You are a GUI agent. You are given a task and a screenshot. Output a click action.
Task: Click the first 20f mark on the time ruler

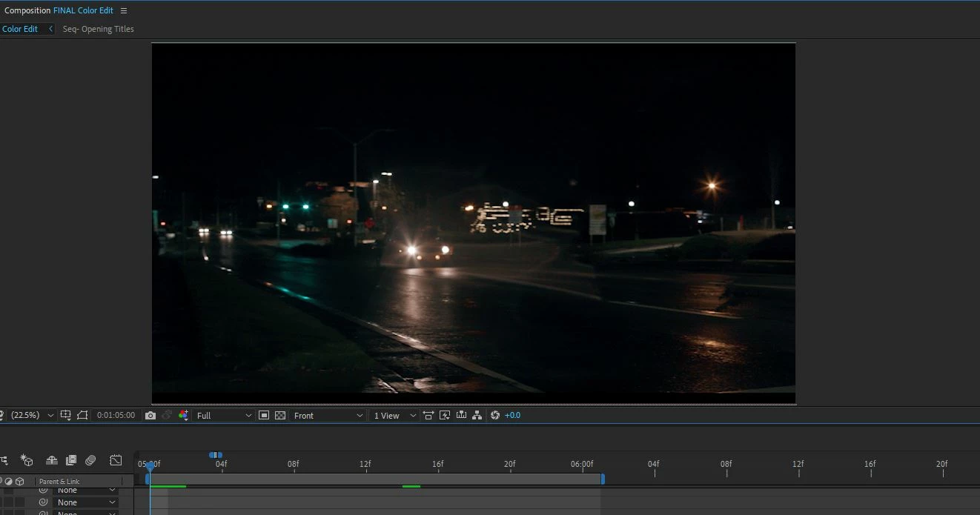510,465
